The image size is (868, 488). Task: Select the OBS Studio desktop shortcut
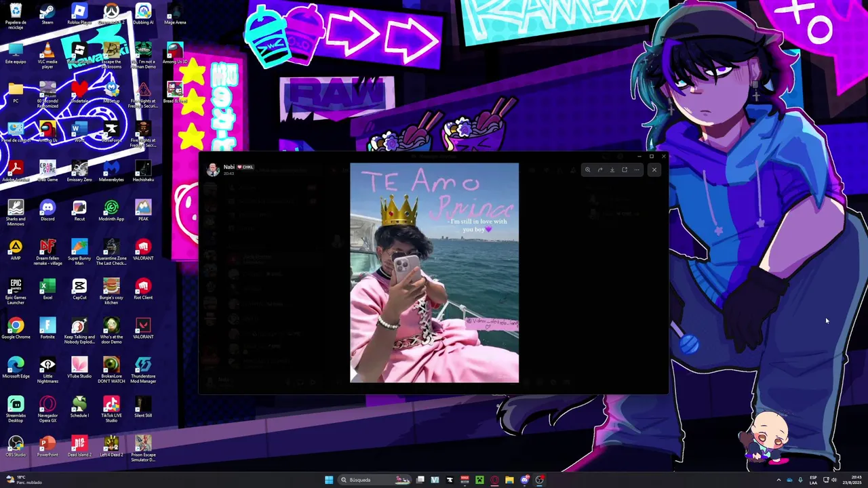(16, 447)
